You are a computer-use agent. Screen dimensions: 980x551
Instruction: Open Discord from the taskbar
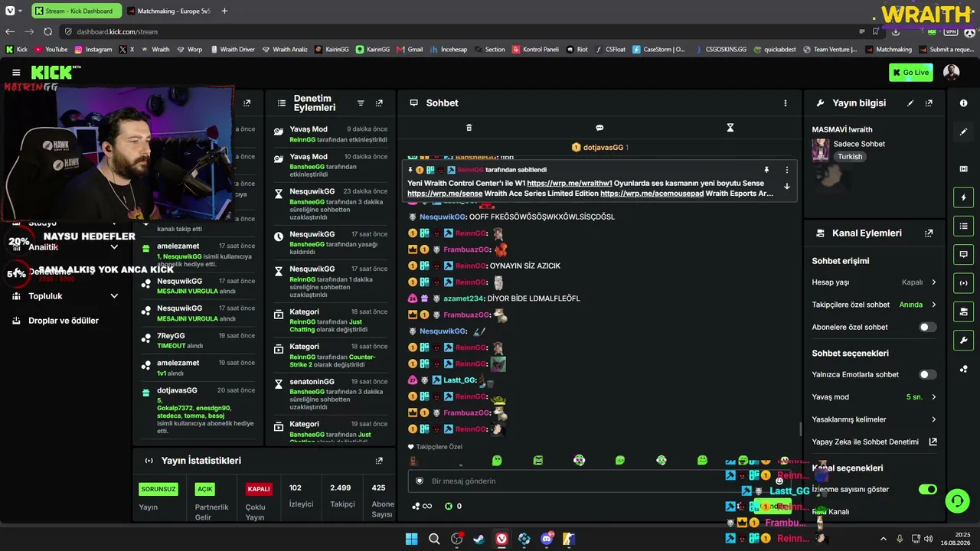(x=547, y=539)
